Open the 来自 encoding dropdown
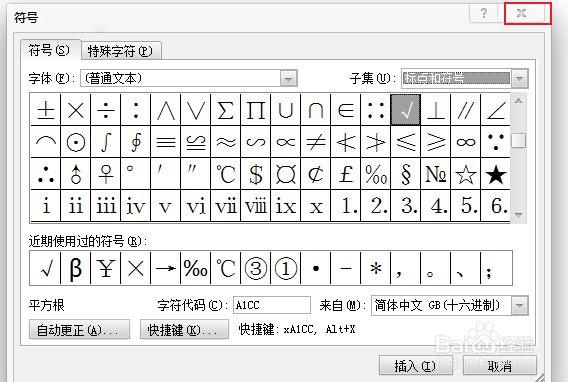Viewport: 568px width, 382px height. click(x=519, y=306)
